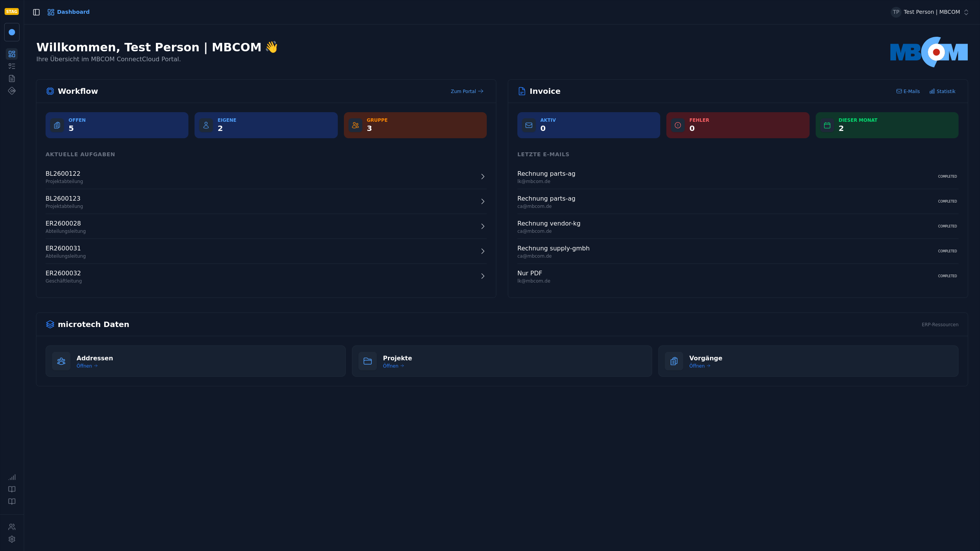The image size is (980, 551).
Task: Click the FEHLER alert icon
Action: coord(678,125)
